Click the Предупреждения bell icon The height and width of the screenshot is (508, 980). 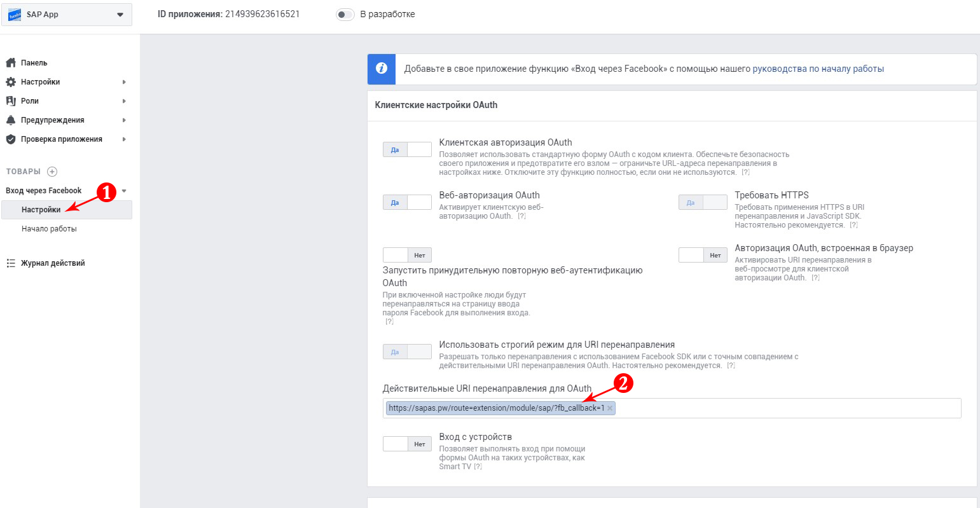click(x=11, y=120)
